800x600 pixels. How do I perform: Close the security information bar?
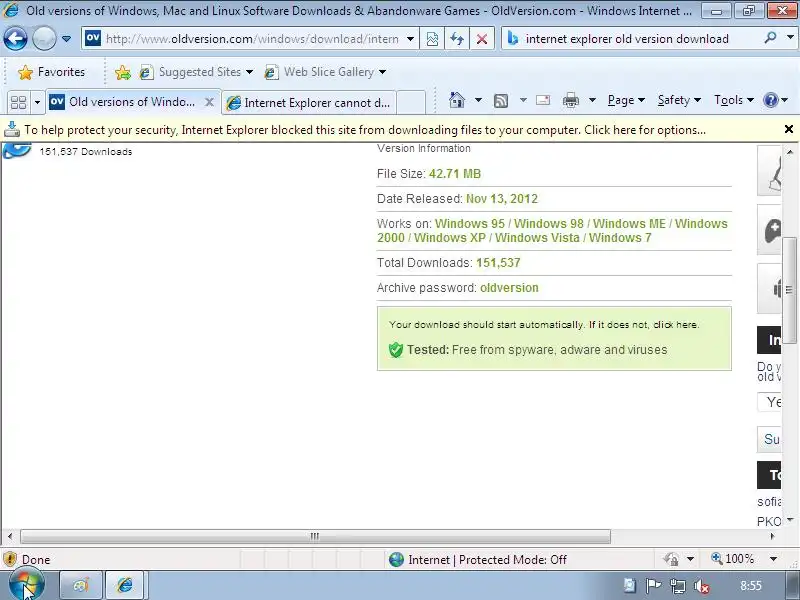coord(789,129)
